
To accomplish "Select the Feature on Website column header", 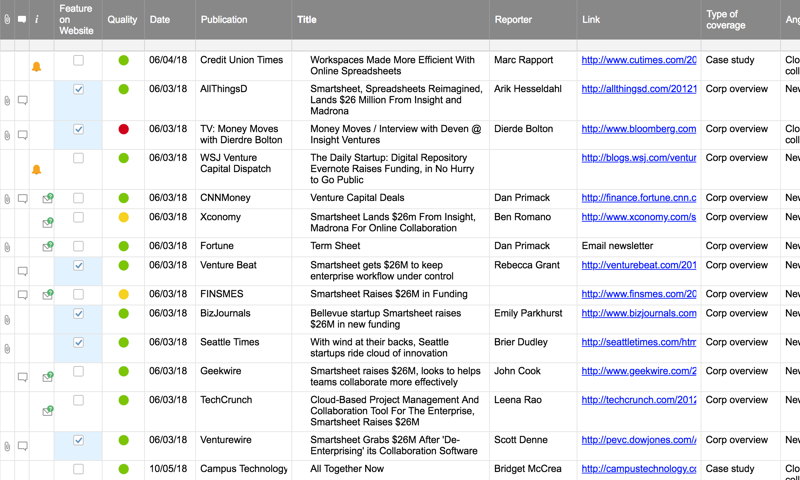I will click(78, 19).
